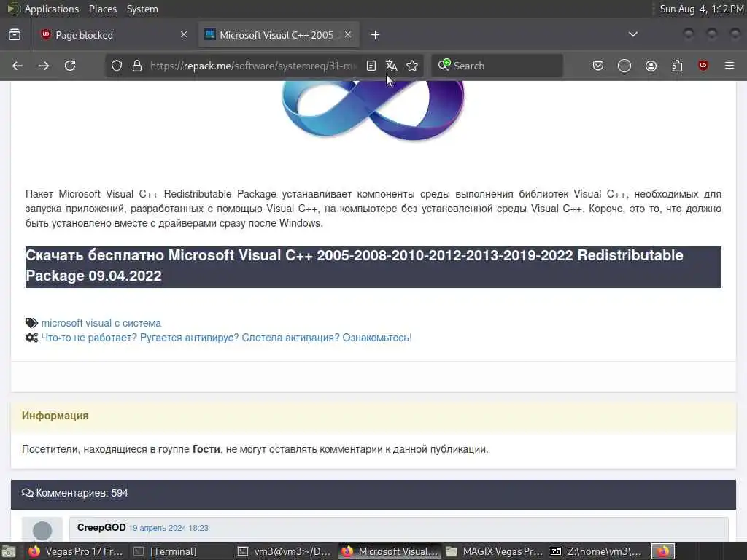Switch to MAGIX Vegas Pro folder taskbar window
747x560 pixels.
click(494, 551)
